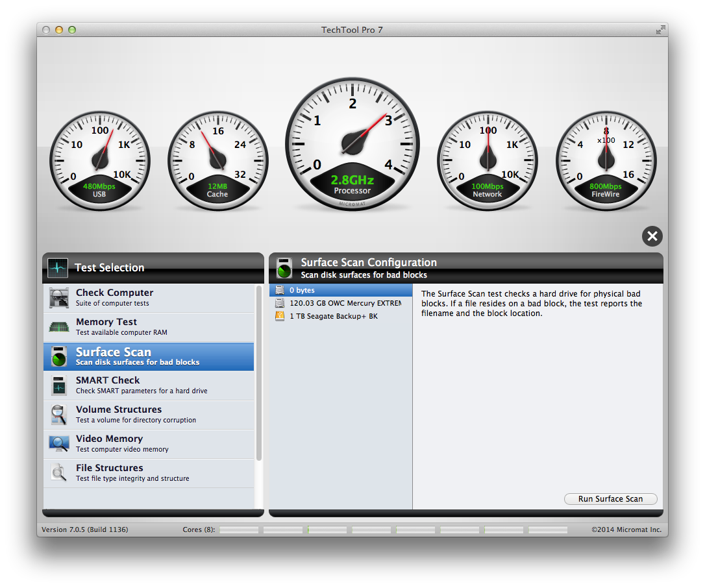Click the File Structures document icon

coord(59,472)
